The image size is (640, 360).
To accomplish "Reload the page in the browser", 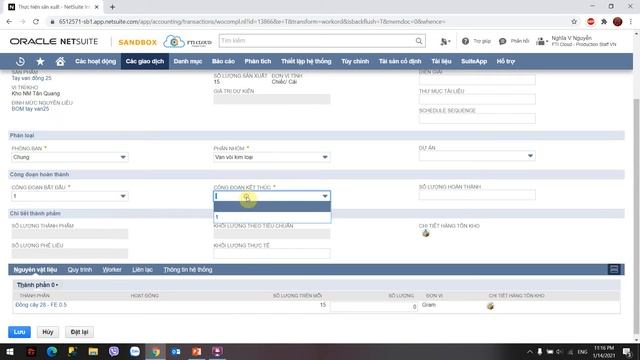I will (x=36, y=22).
